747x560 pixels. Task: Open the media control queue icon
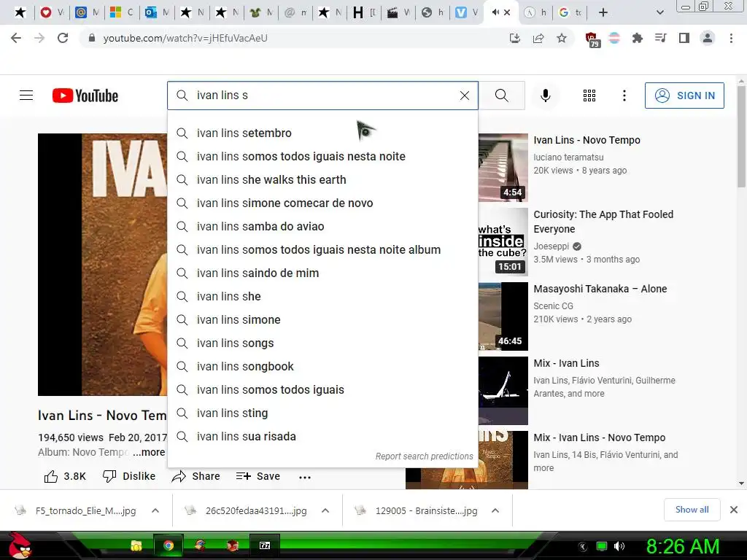click(660, 38)
